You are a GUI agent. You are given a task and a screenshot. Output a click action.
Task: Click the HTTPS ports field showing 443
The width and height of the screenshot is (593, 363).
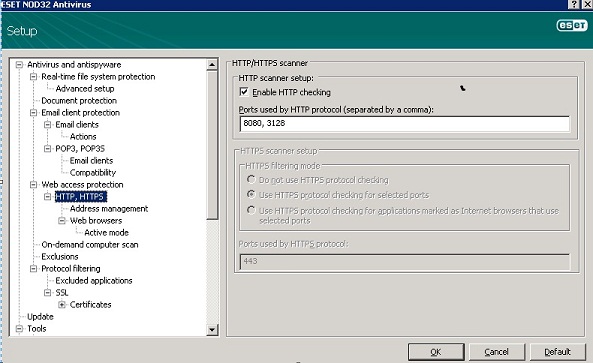[404, 262]
